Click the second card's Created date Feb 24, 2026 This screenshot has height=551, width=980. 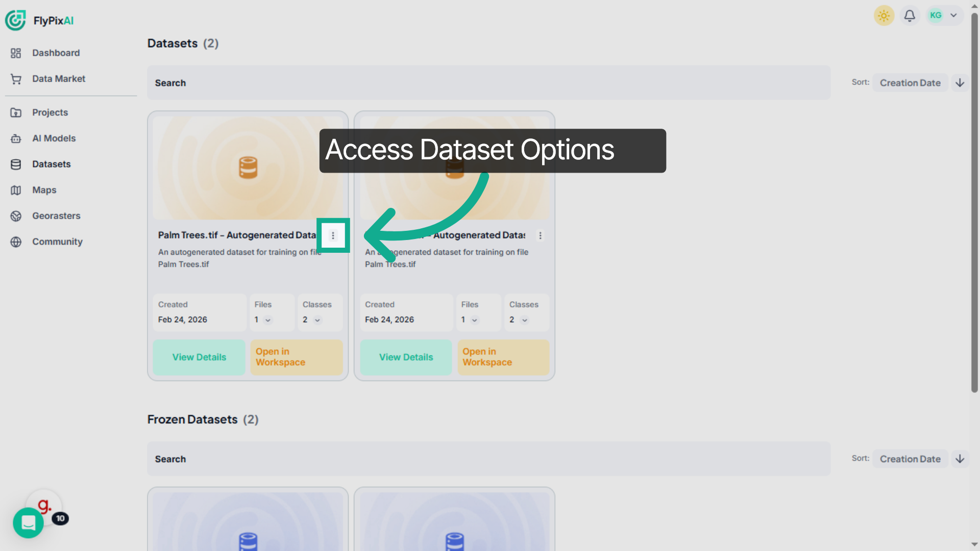[x=389, y=320]
